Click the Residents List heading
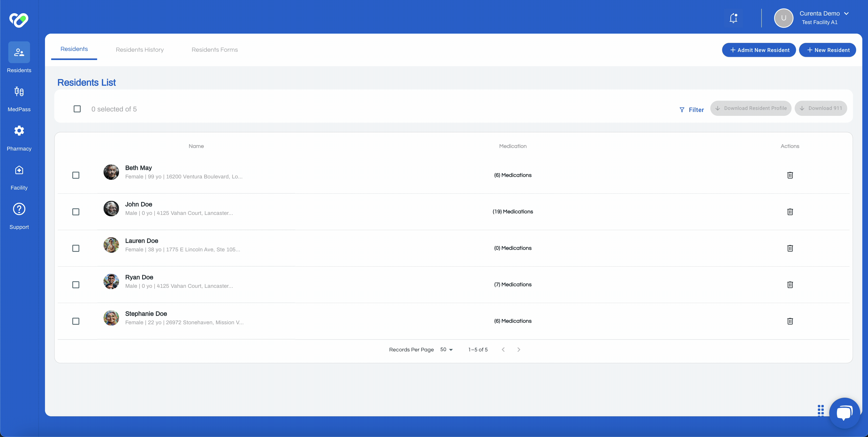This screenshot has width=868, height=437. [x=87, y=82]
